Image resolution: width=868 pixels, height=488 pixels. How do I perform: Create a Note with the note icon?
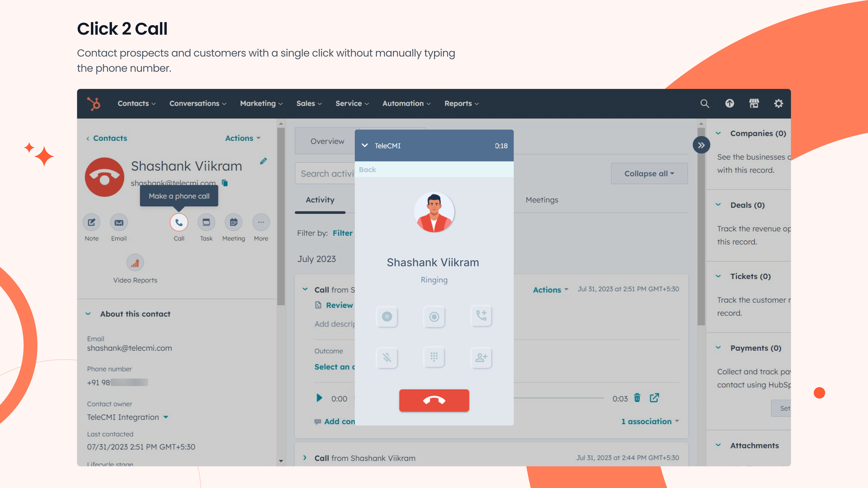click(92, 223)
